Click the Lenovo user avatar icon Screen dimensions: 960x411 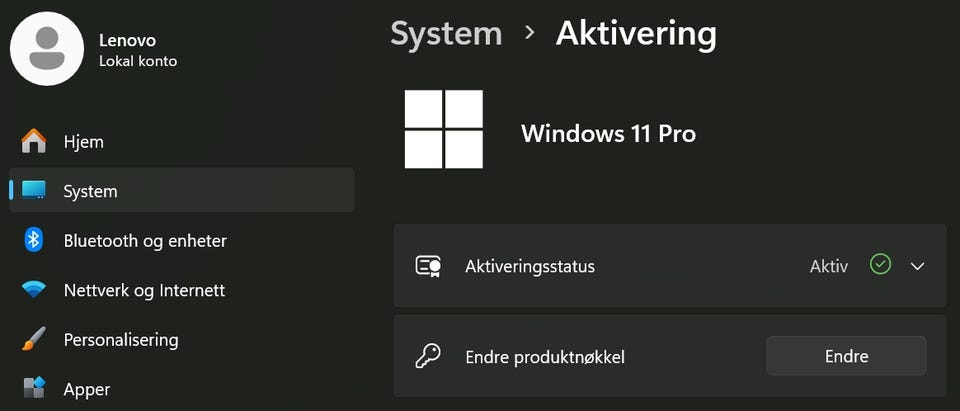click(47, 49)
